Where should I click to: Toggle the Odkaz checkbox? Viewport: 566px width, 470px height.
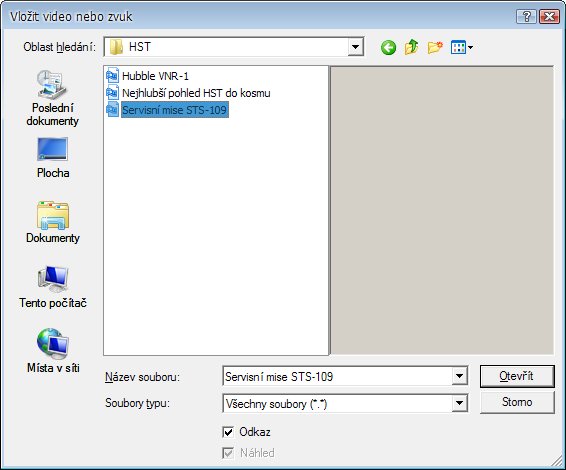[x=228, y=432]
